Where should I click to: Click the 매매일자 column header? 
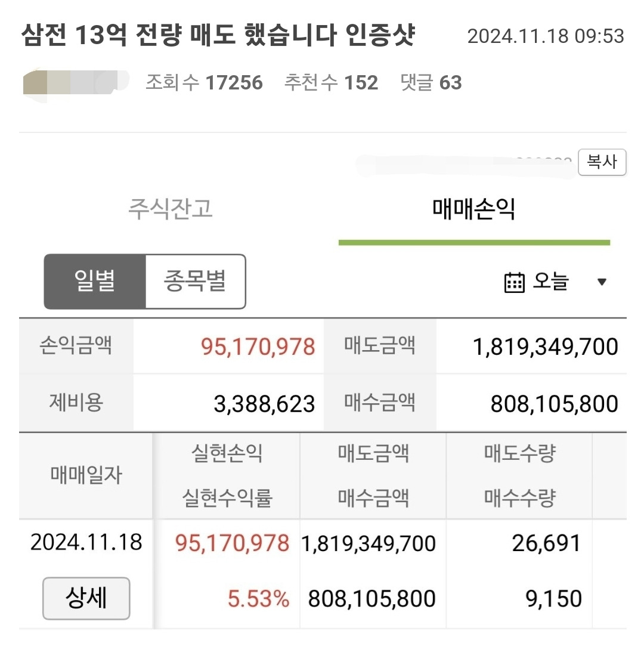point(85,476)
